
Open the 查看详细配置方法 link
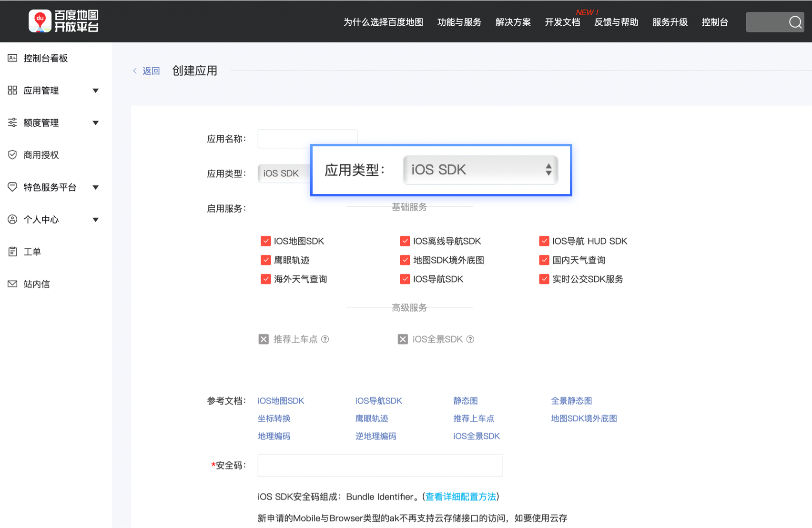[460, 496]
